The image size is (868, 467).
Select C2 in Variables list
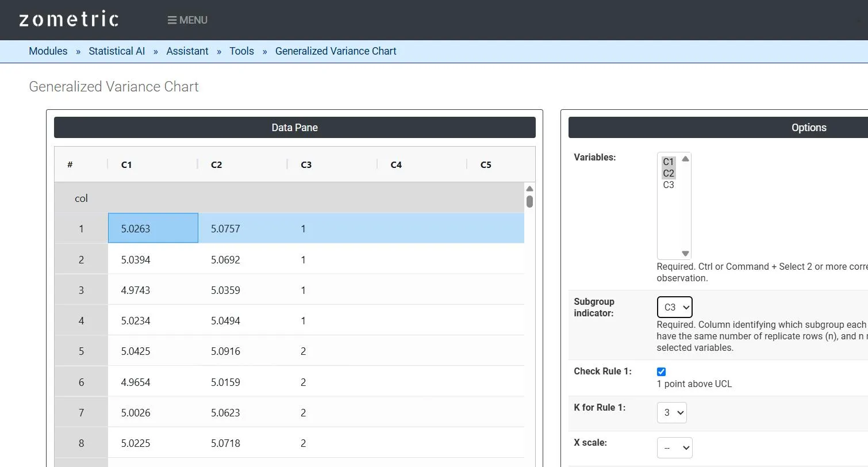(x=669, y=173)
